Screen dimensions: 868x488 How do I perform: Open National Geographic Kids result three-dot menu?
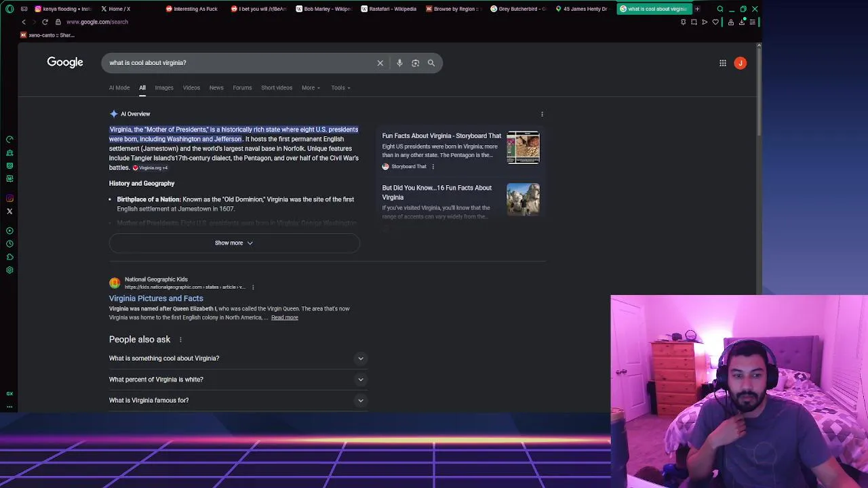pos(253,287)
